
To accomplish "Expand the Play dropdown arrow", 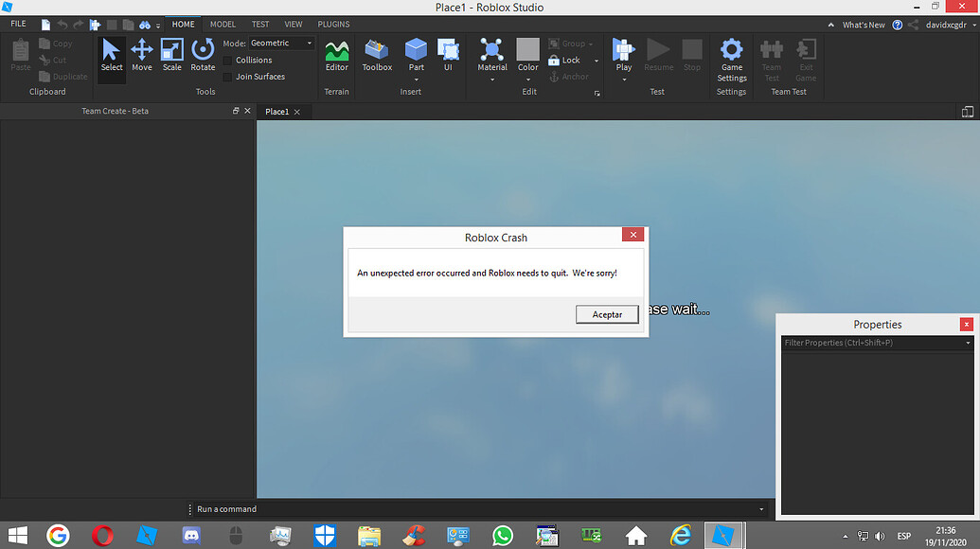I will coord(624,80).
